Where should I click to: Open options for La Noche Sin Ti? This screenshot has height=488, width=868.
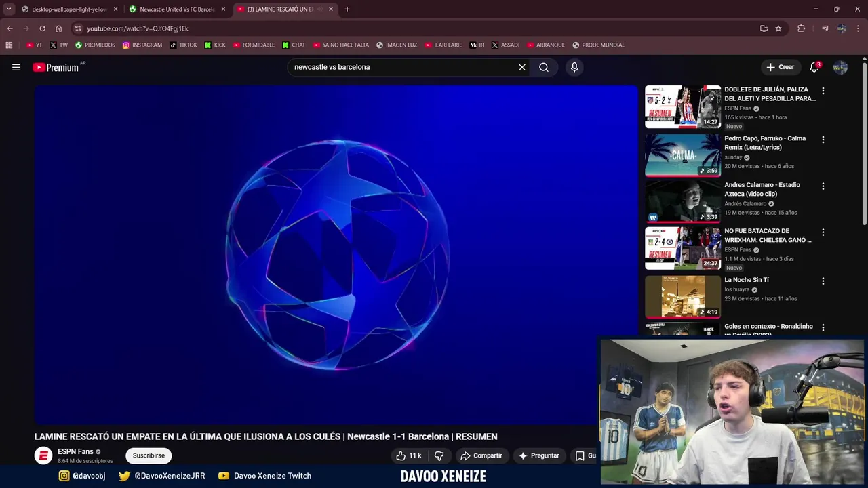[823, 281]
